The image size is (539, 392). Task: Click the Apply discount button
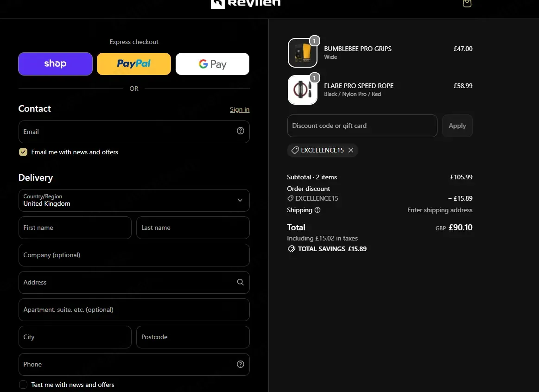(457, 126)
